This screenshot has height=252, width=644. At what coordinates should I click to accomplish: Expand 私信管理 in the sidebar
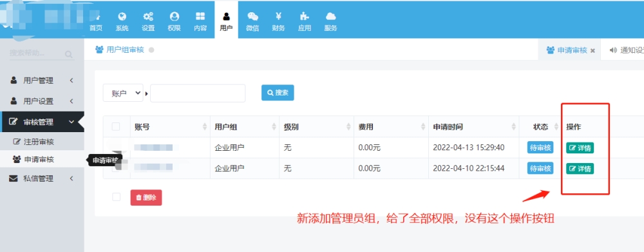coord(42,179)
